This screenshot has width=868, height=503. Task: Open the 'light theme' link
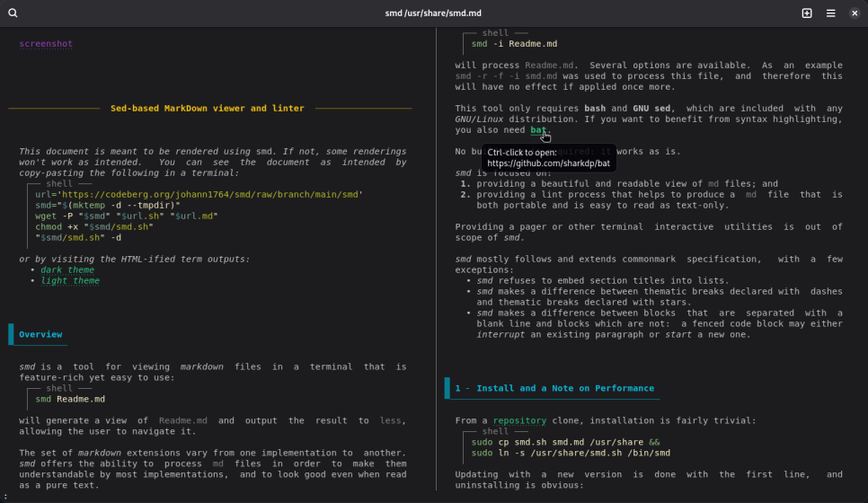70,281
